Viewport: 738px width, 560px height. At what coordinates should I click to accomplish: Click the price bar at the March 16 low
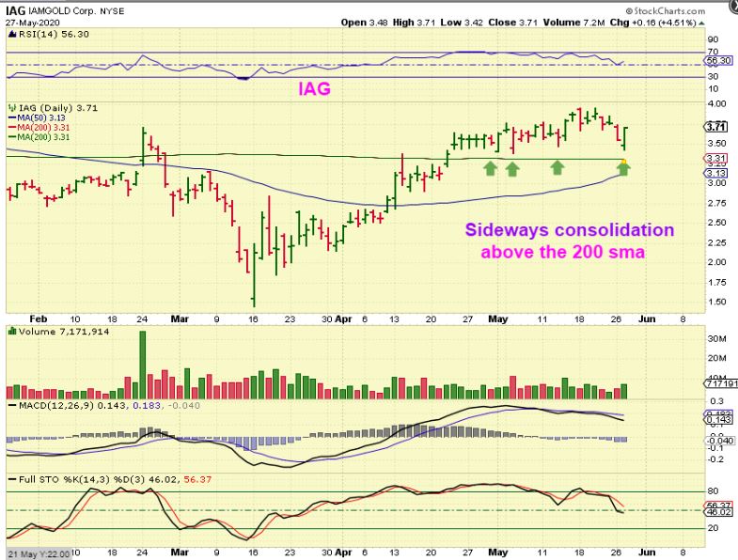[x=254, y=274]
